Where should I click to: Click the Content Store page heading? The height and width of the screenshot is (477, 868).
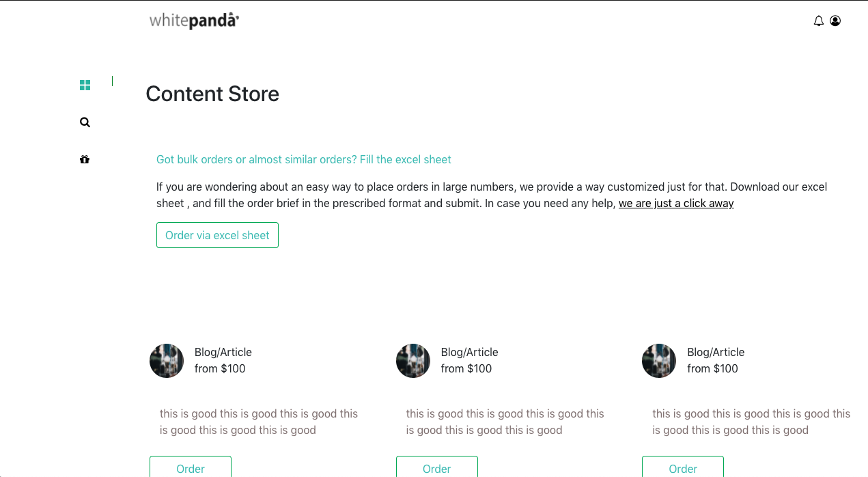click(x=212, y=94)
